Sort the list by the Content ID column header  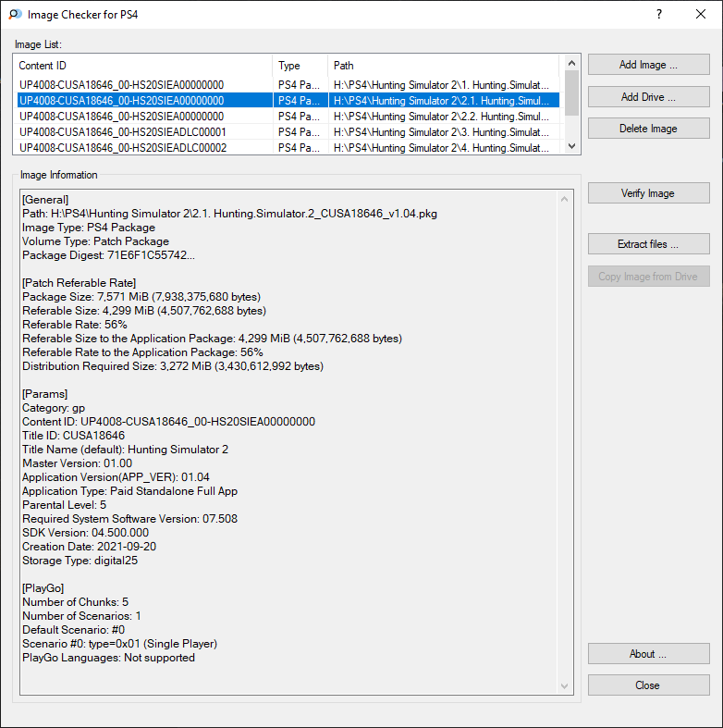pyautogui.click(x=144, y=66)
